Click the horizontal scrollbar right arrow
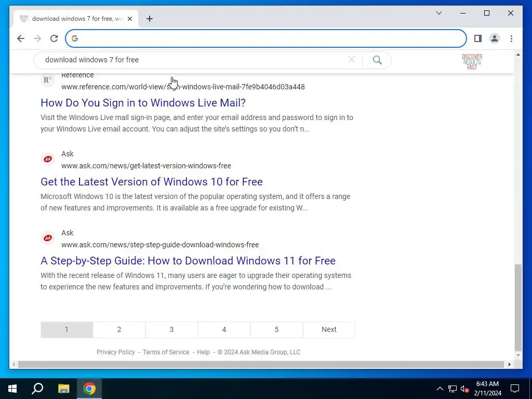The width and height of the screenshot is (532, 399). [x=509, y=364]
